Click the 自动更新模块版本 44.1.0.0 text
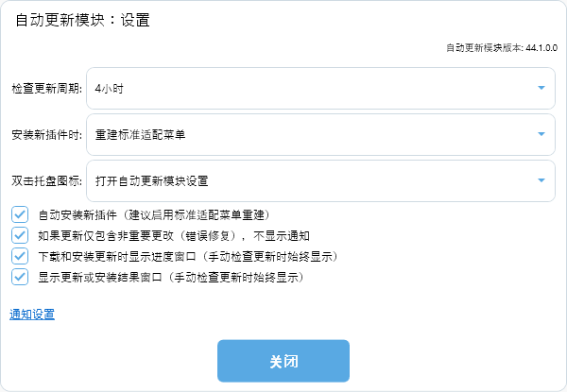 501,46
